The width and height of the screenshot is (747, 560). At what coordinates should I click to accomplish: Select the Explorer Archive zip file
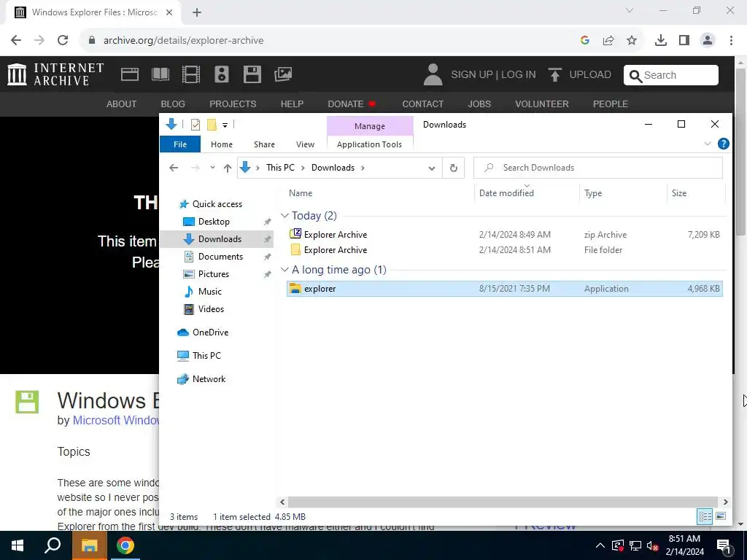click(x=505, y=234)
